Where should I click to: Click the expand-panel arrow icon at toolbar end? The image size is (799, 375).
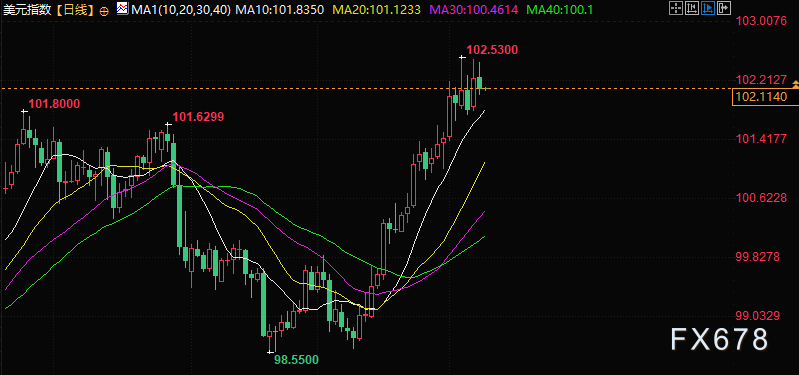coord(724,8)
